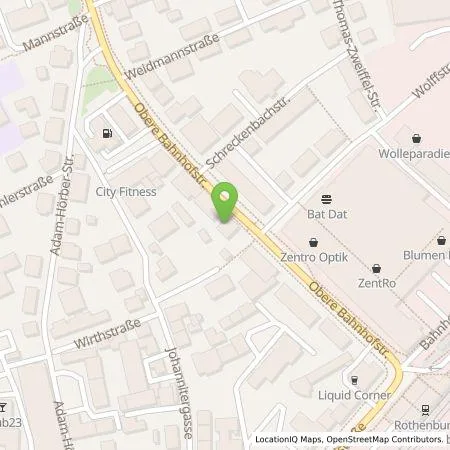Click the Wirthstraße street label
Image resolution: width=450 pixels, height=450 pixels.
[x=107, y=333]
